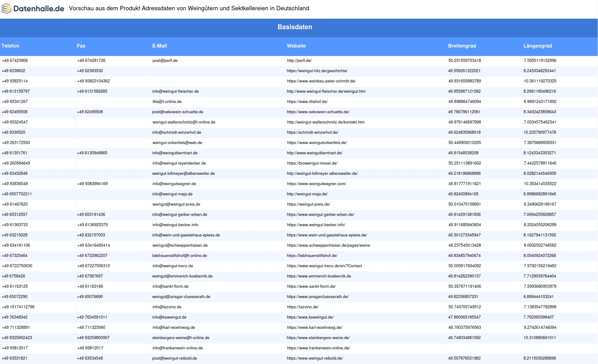Click phone number +49 67423906
This screenshot has height=364, width=598.
15,61
